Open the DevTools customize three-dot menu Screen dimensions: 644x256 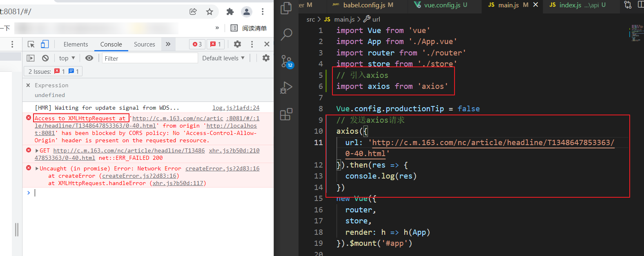point(252,44)
